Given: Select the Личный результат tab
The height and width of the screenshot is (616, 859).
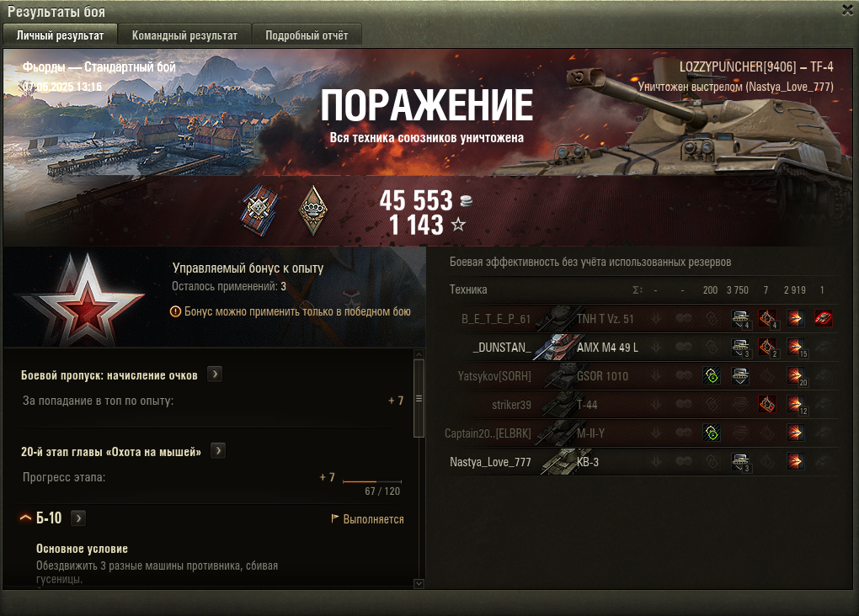Looking at the screenshot, I should 61,35.
